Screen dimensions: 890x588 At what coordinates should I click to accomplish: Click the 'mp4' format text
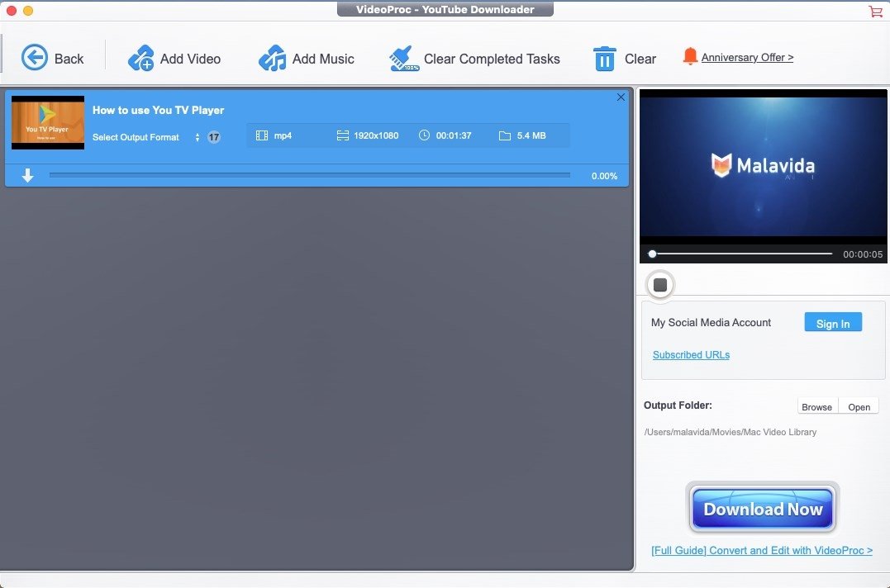point(283,135)
